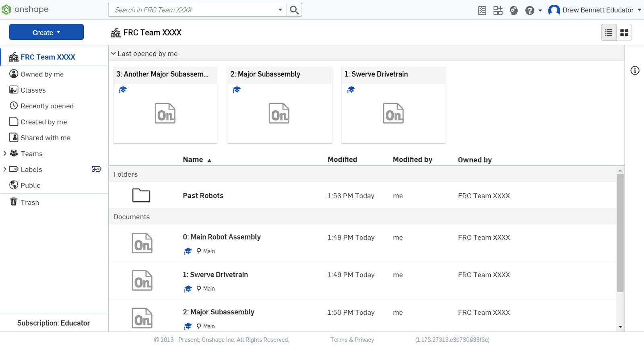Open the assignments checklist icon in the header
The width and height of the screenshot is (644, 345).
pyautogui.click(x=482, y=10)
